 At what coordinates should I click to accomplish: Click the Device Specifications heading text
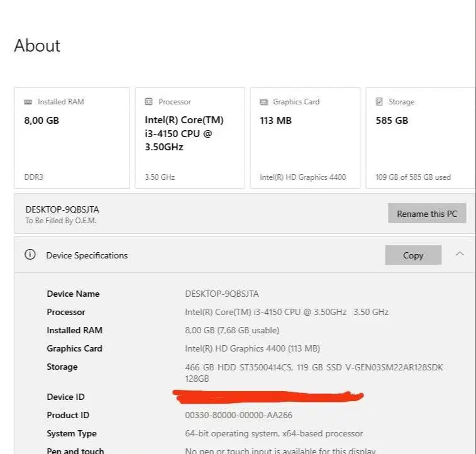tap(87, 255)
